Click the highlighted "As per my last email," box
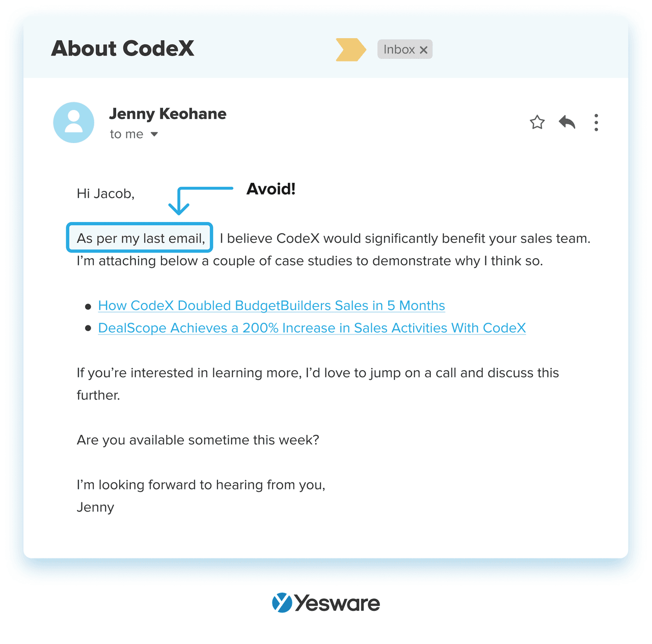The height and width of the screenshot is (644, 652). pyautogui.click(x=140, y=238)
